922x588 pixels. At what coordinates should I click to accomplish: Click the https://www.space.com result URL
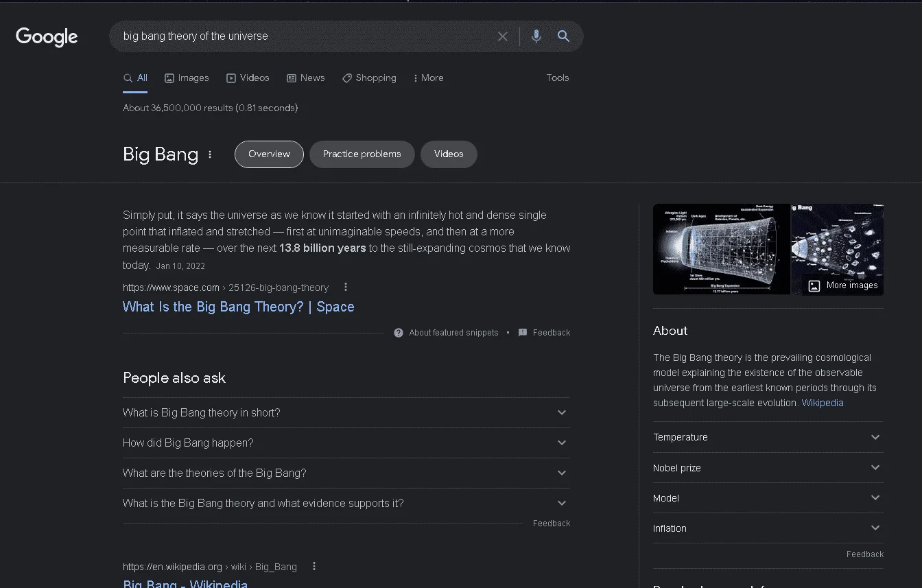click(171, 287)
